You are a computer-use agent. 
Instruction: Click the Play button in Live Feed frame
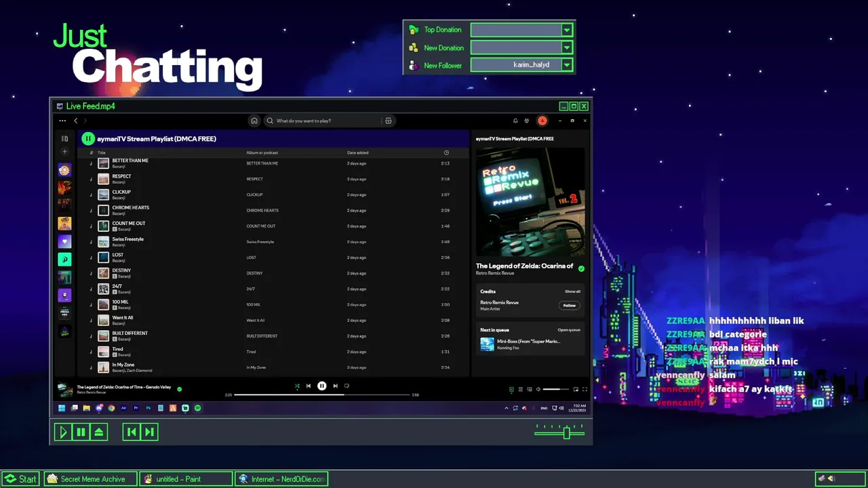point(63,432)
